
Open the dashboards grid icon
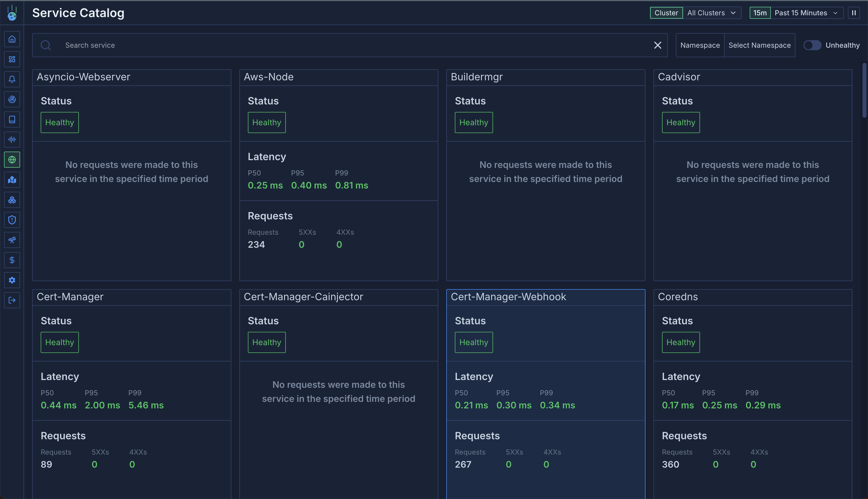pos(12,59)
